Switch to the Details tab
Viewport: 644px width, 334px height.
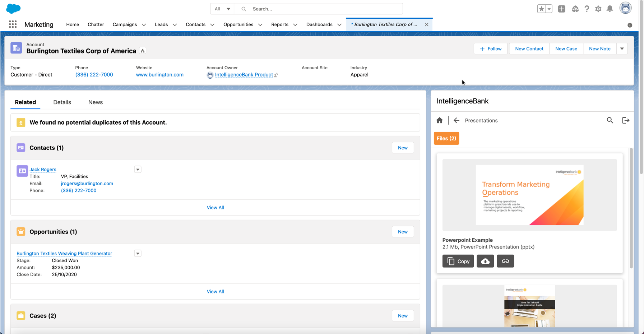[x=62, y=102]
